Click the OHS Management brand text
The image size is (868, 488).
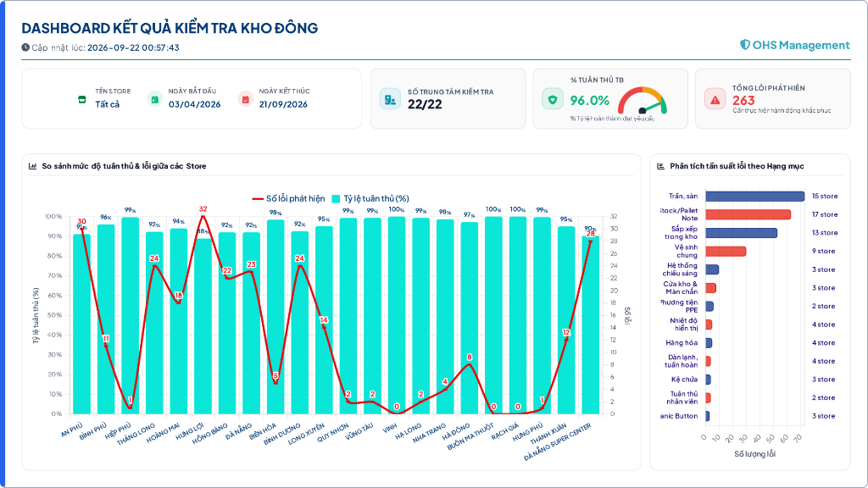pyautogui.click(x=800, y=45)
